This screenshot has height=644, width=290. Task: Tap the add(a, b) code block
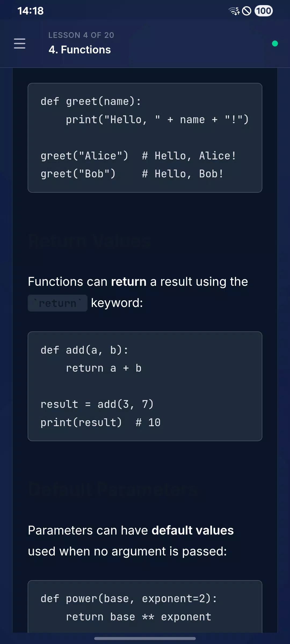click(145, 386)
